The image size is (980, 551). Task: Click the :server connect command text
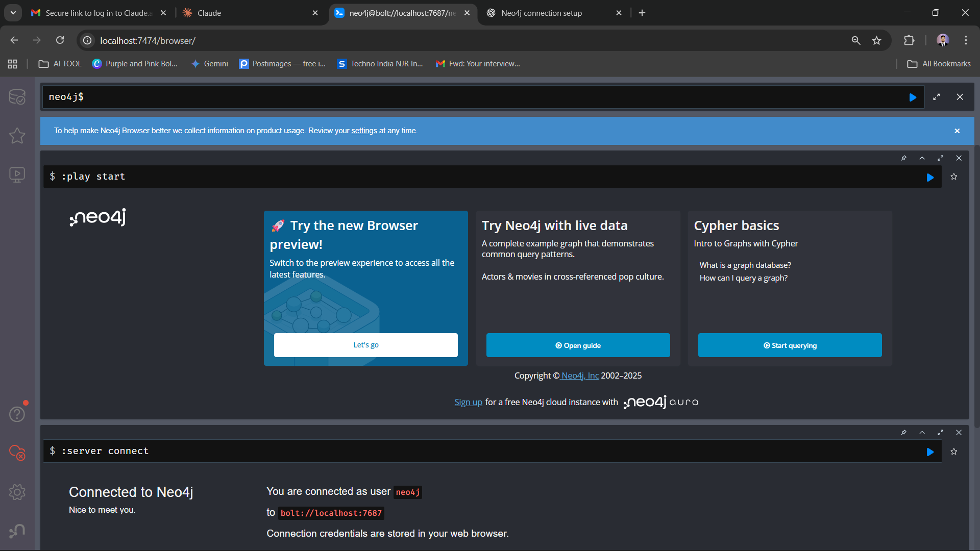pyautogui.click(x=105, y=451)
